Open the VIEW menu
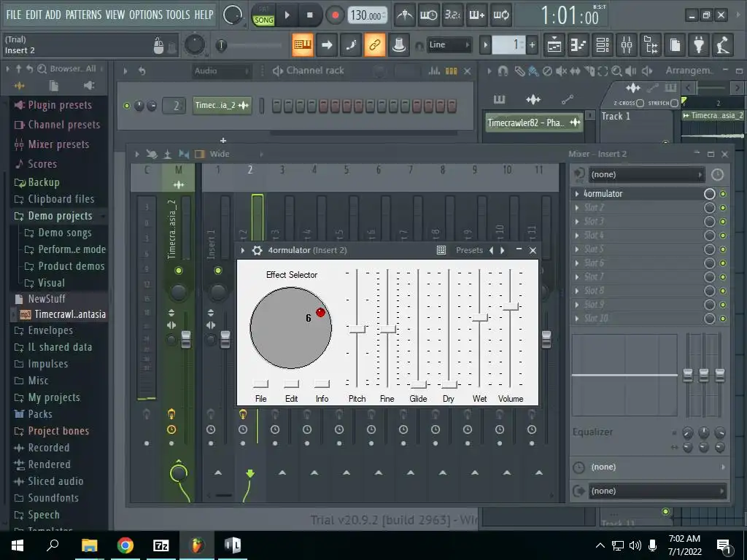Screen dimensions: 747x560 tap(115, 15)
